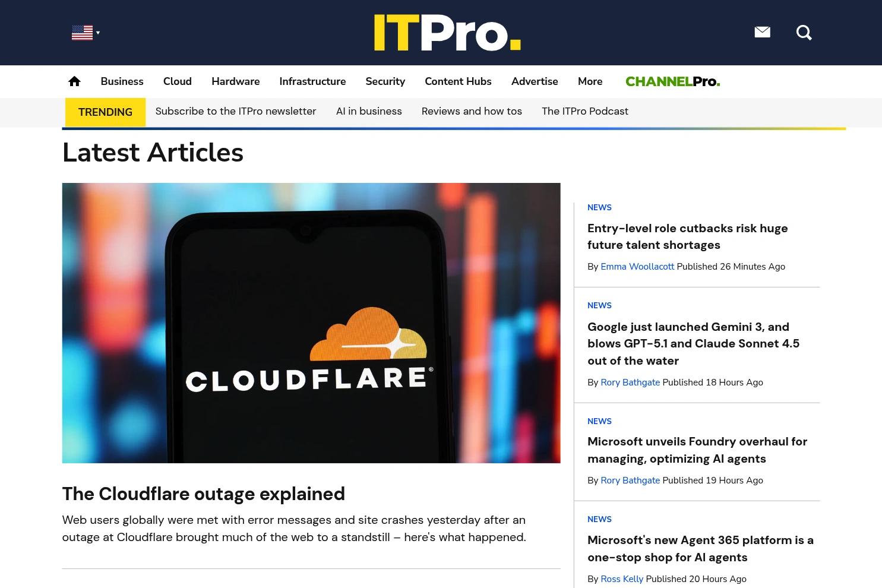Click the ITPro logo in header
The height and width of the screenshot is (588, 882).
[447, 33]
